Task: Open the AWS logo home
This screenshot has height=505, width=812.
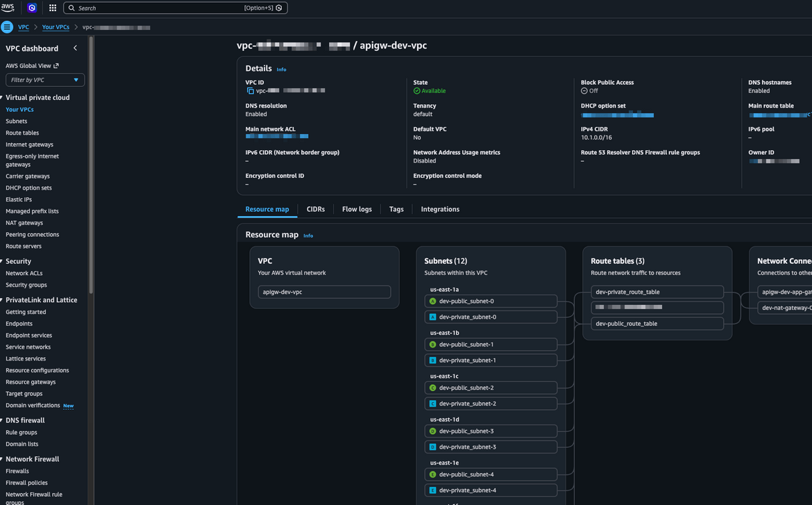Action: tap(8, 7)
